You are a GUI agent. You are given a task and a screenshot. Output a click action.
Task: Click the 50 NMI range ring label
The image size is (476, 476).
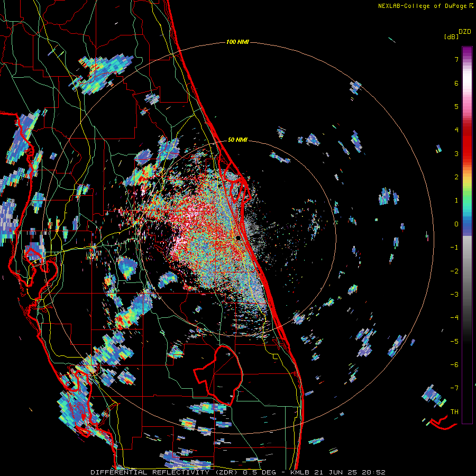click(237, 140)
